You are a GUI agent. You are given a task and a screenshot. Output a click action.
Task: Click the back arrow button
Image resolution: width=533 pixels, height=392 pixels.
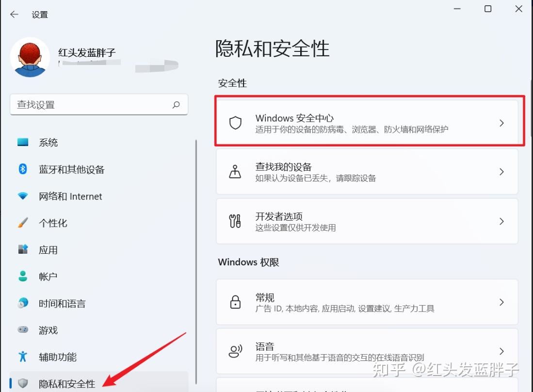click(15, 14)
